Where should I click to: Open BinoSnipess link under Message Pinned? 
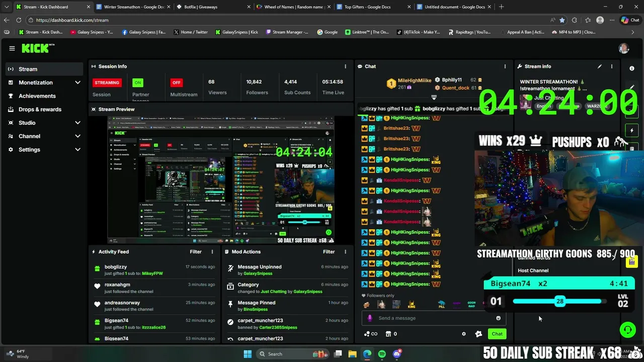tap(256, 309)
